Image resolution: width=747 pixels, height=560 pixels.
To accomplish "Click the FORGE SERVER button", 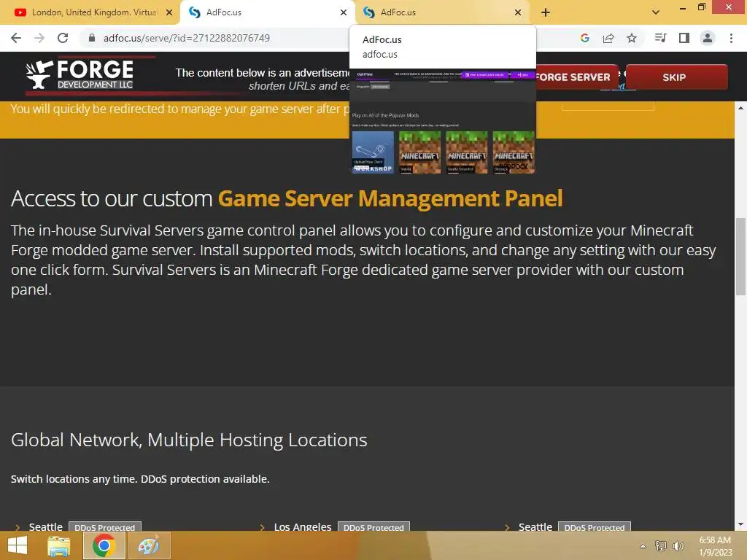I will tap(576, 77).
